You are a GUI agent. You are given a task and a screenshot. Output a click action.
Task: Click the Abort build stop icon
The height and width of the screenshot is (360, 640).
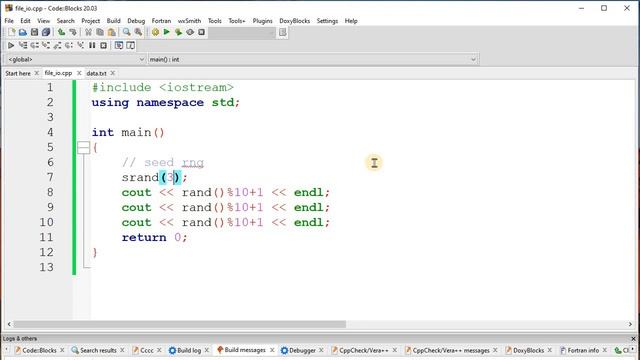coord(201,32)
